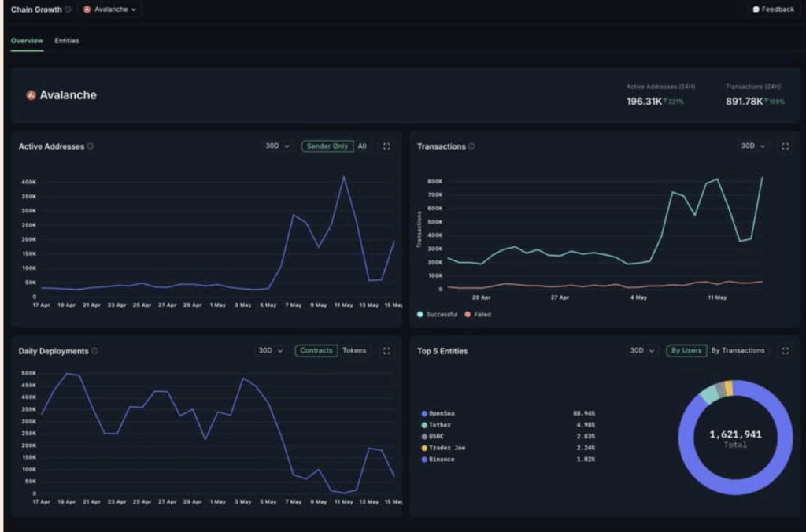Click the OpenSea entity name

[442, 413]
